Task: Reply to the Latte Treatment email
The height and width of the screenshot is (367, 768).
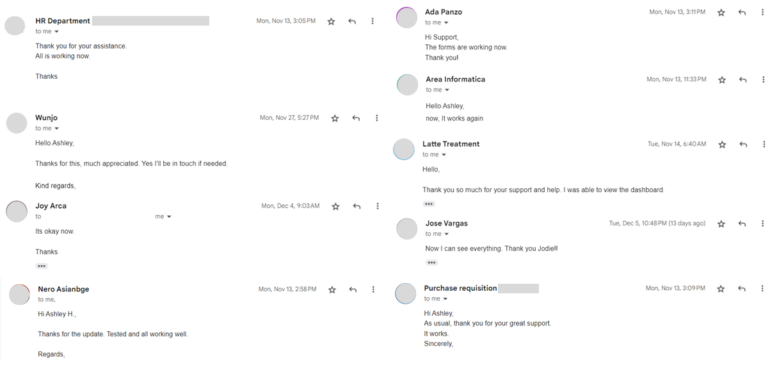Action: (743, 145)
